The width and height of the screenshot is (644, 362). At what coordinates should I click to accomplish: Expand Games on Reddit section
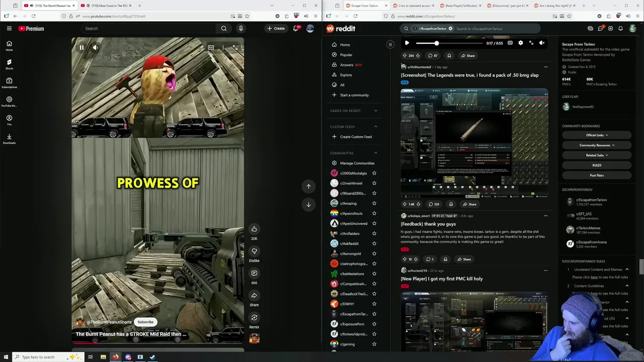click(375, 111)
